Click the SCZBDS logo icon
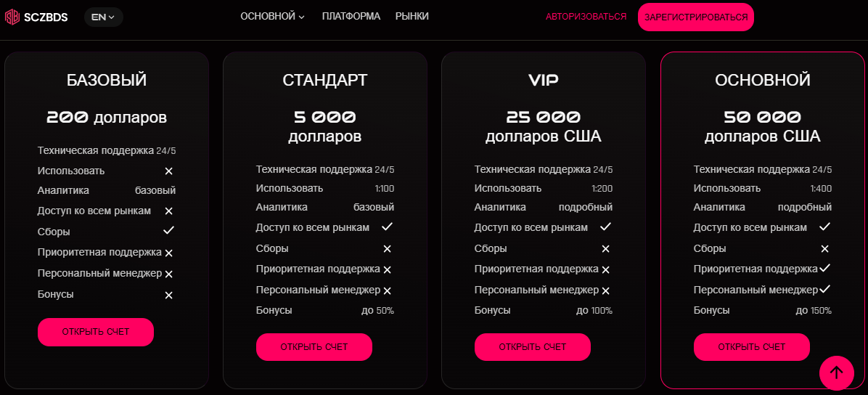Viewport: 868px width, 395px height. [x=12, y=17]
